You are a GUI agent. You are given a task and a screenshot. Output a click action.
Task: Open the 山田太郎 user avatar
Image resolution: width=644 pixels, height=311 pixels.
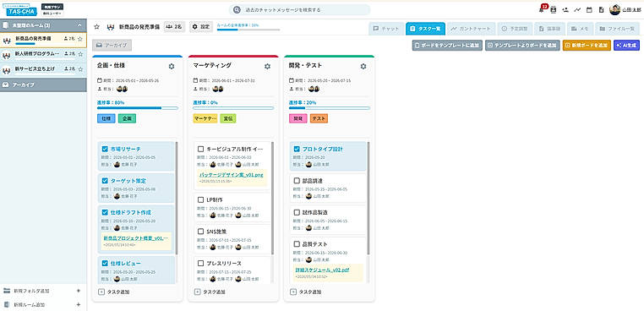614,9
